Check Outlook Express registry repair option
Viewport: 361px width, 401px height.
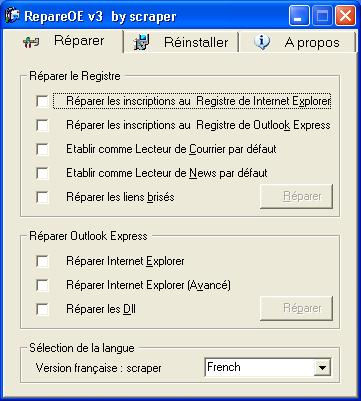coord(43,125)
